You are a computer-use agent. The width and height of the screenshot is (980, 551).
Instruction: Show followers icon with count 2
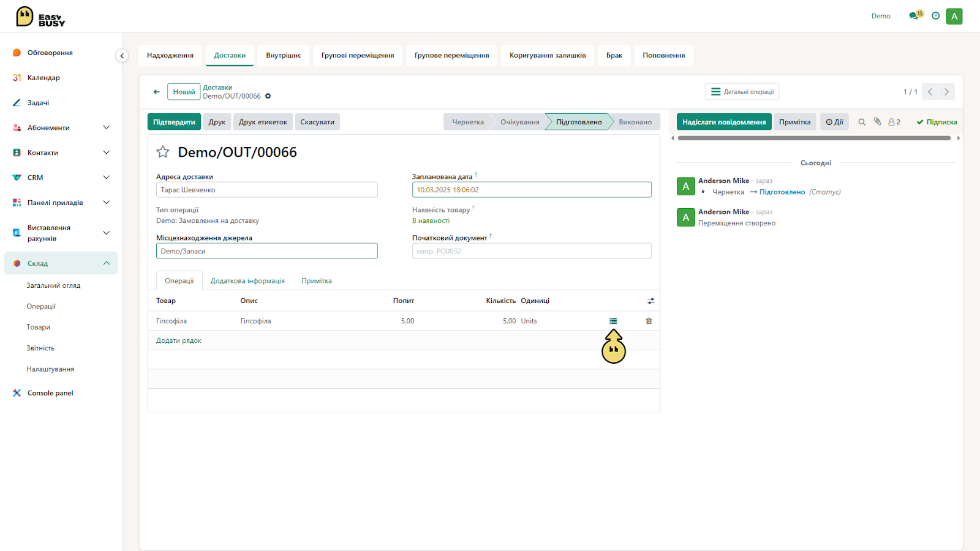[x=894, y=122]
